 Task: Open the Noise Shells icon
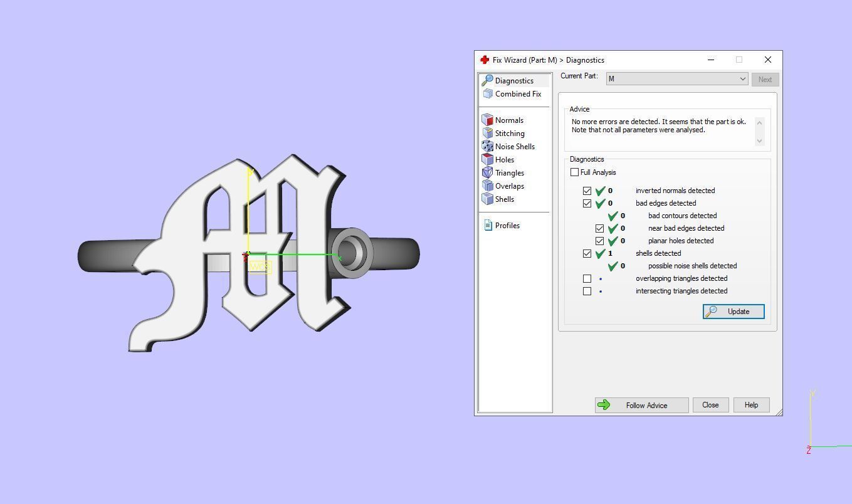pyautogui.click(x=488, y=146)
